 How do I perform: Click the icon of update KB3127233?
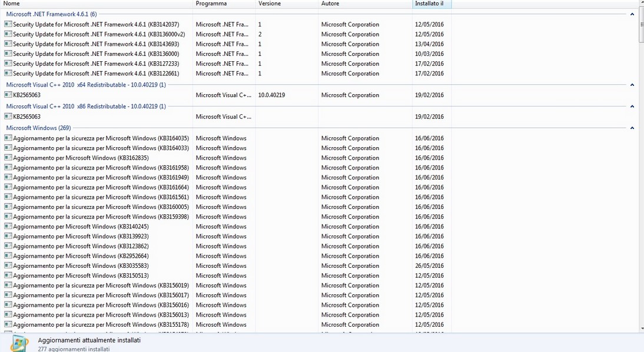(8, 64)
